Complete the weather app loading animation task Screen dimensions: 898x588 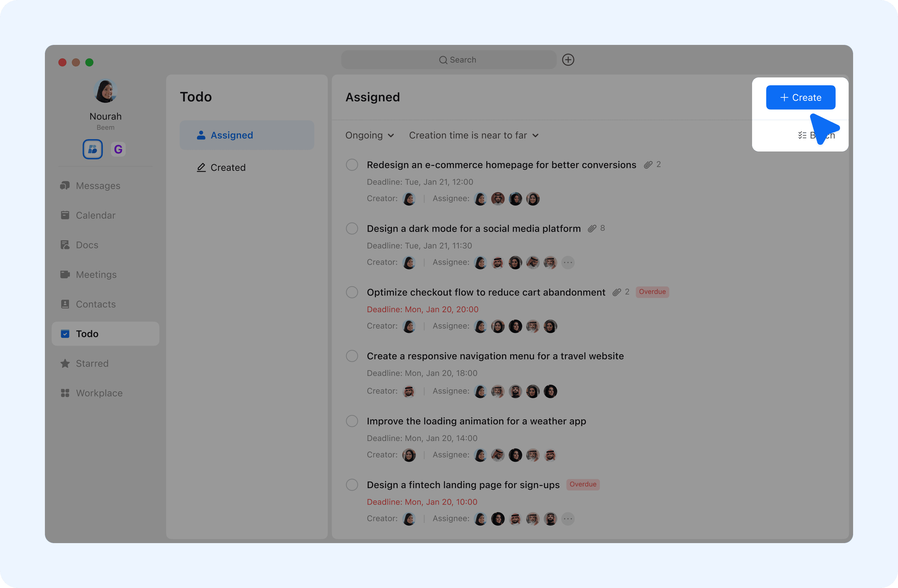pos(352,421)
